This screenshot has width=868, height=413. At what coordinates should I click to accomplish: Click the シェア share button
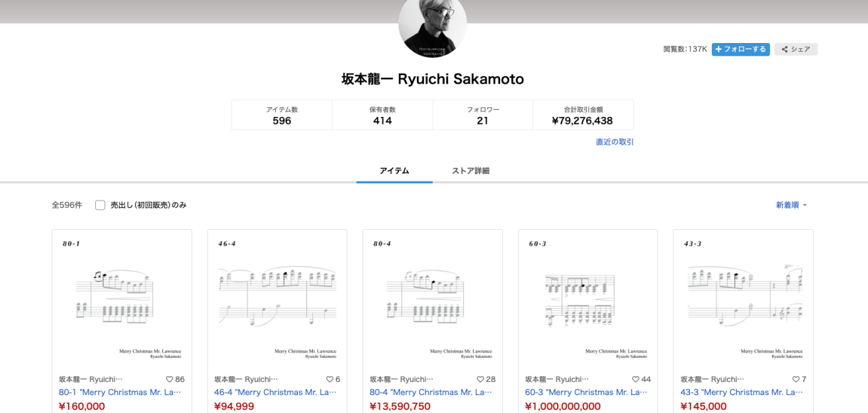pos(796,50)
